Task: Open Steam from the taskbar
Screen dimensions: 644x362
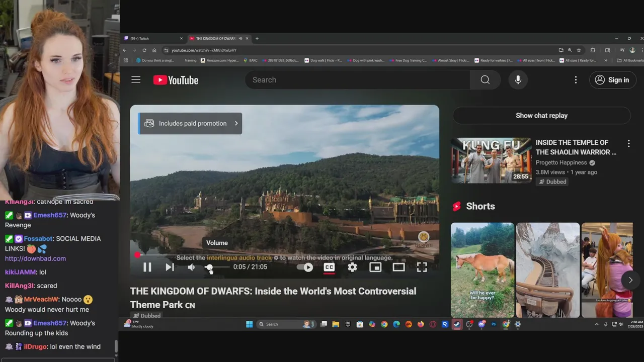Action: click(x=457, y=324)
